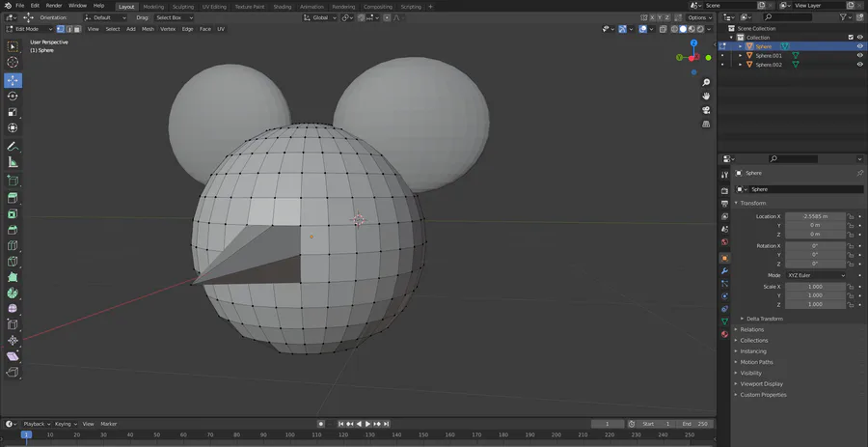The image size is (868, 447).
Task: Open the World properties tab
Action: [724, 242]
